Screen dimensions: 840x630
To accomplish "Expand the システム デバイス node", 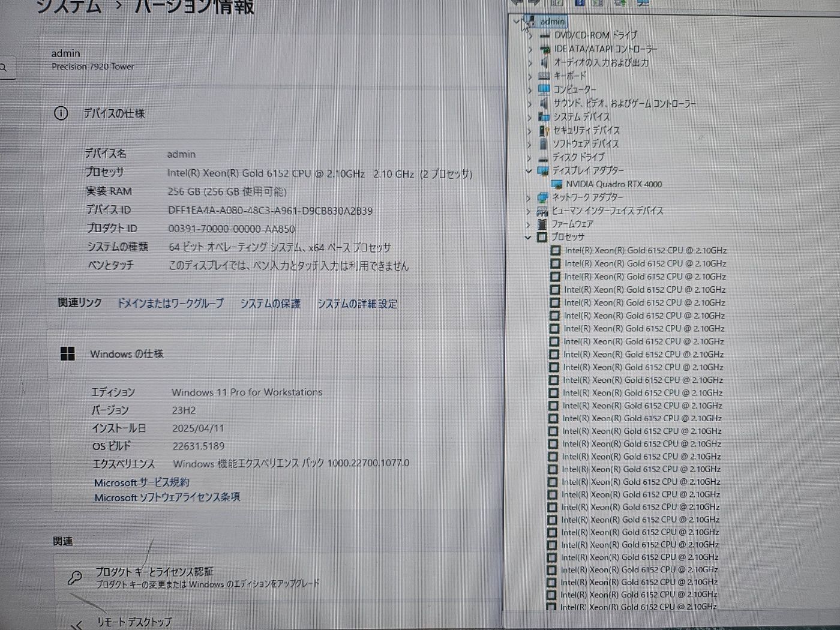I will (529, 117).
